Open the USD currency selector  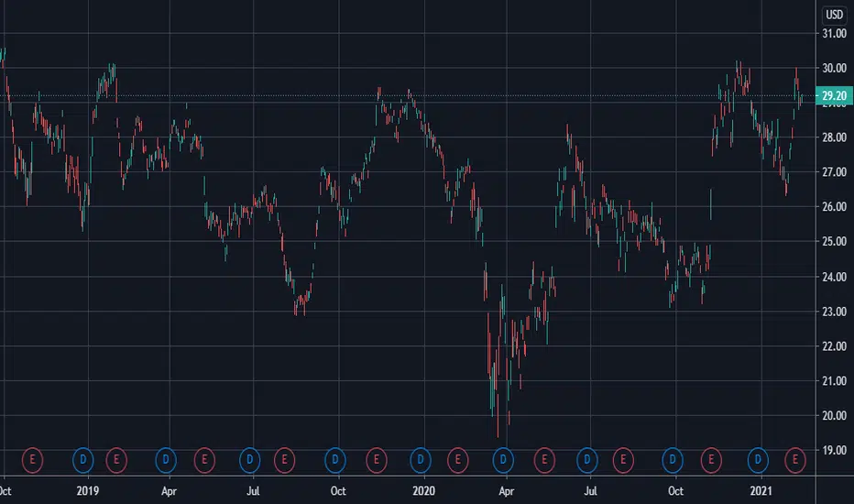tap(835, 15)
